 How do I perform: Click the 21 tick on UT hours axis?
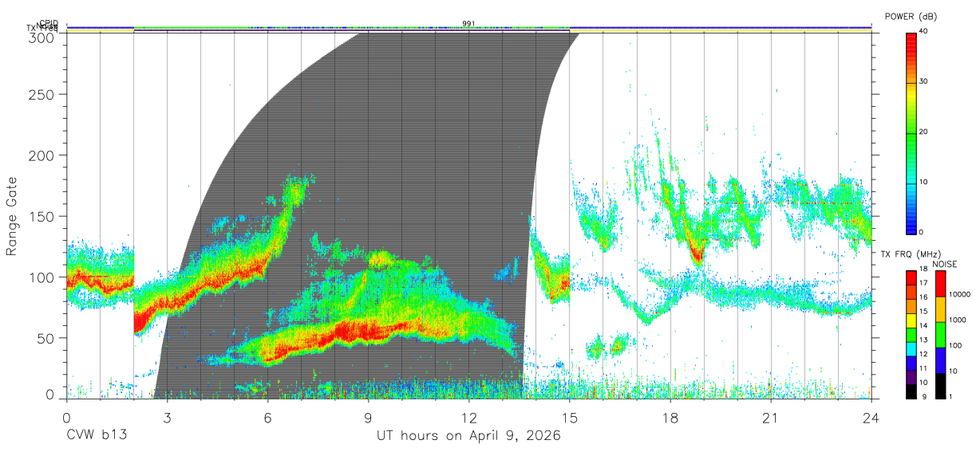(x=771, y=417)
